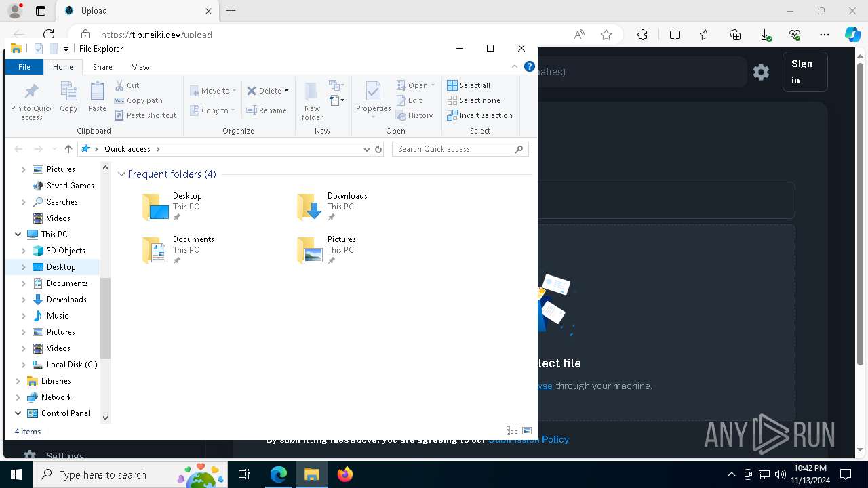Expand the Libraries tree node
The image size is (868, 488).
coord(18,381)
